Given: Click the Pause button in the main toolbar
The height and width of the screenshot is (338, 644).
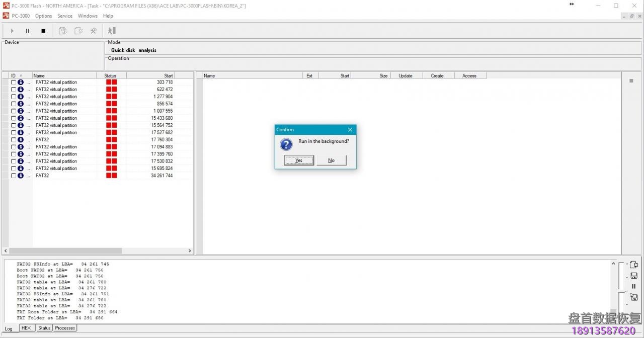Looking at the screenshot, I should pos(28,31).
